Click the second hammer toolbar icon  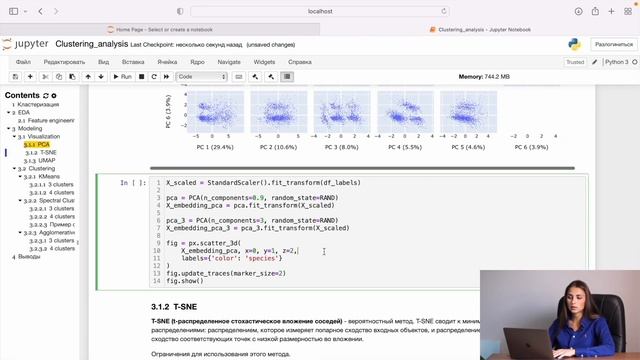coord(271,77)
